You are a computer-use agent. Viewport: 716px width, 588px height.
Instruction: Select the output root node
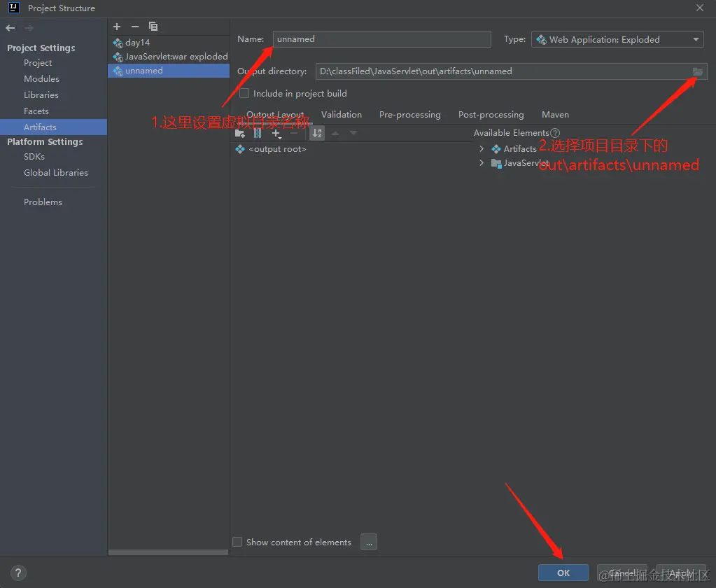pos(271,149)
